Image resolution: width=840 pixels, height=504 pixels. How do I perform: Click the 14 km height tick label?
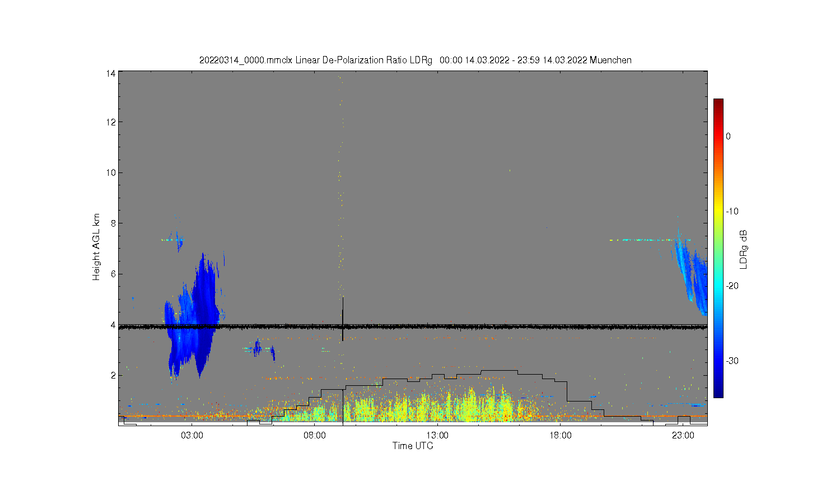(111, 73)
